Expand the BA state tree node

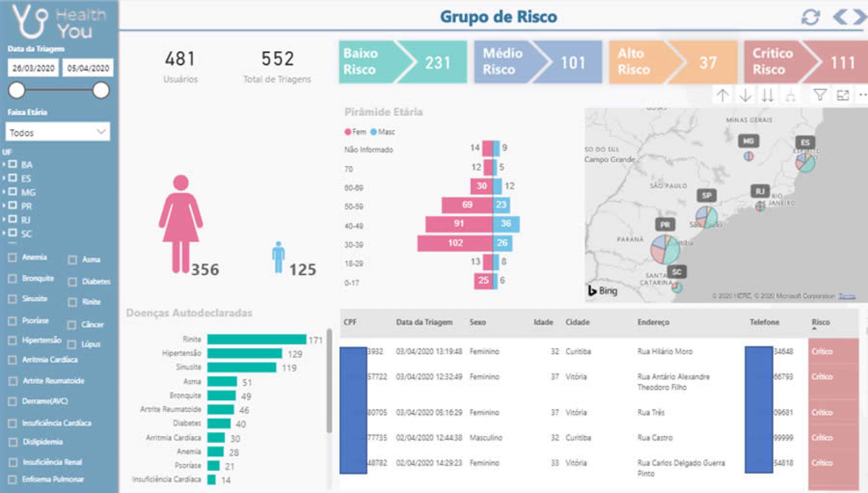4,165
